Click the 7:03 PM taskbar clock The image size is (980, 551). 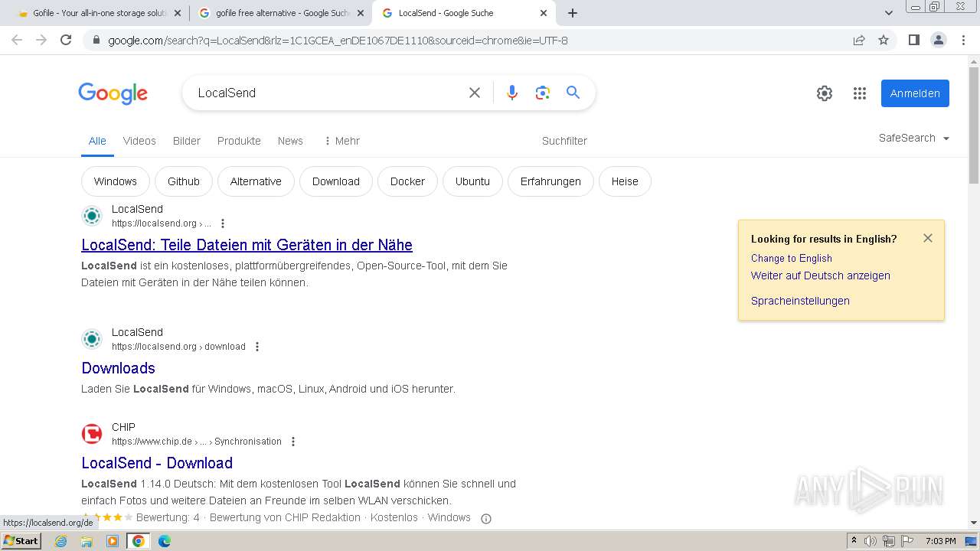(940, 541)
